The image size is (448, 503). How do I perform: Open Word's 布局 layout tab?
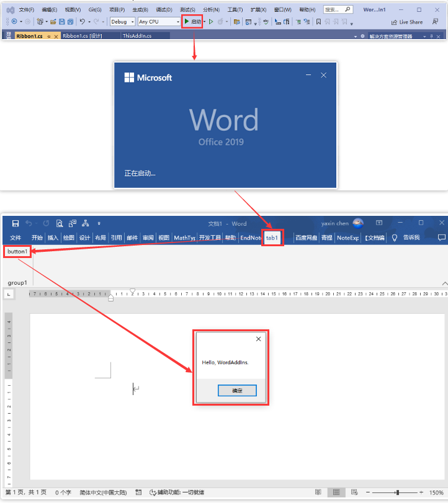click(x=101, y=238)
